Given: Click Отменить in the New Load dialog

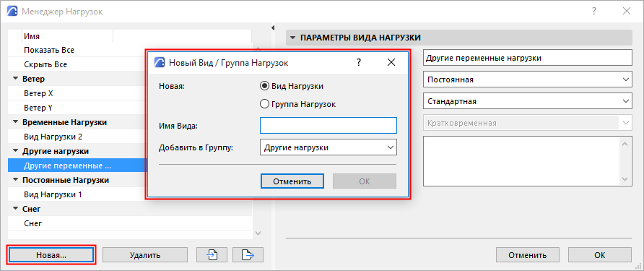Looking at the screenshot, I should 292,181.
